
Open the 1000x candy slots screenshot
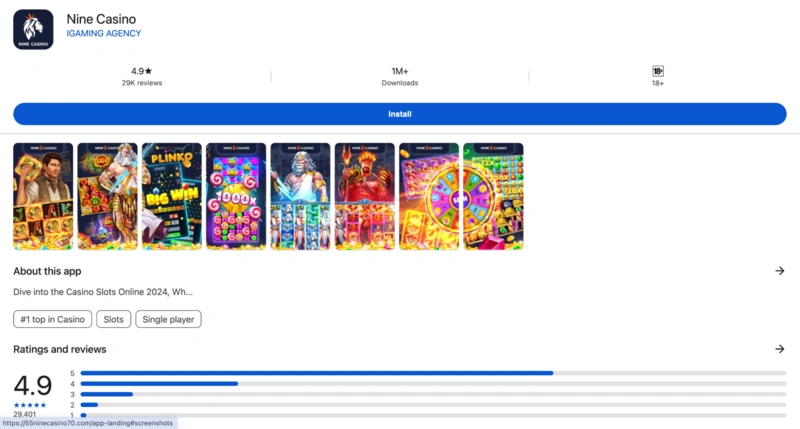pyautogui.click(x=236, y=196)
